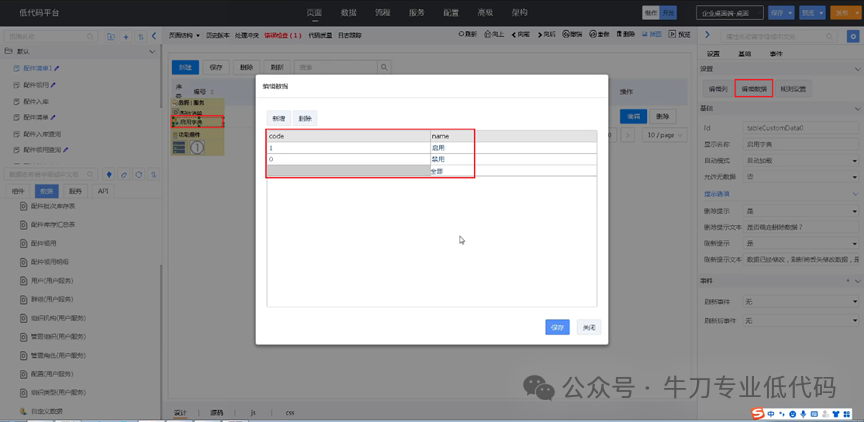Expand properties panel with the blue arrow
Image resolution: width=864 pixels, height=422 pixels.
tap(708, 36)
